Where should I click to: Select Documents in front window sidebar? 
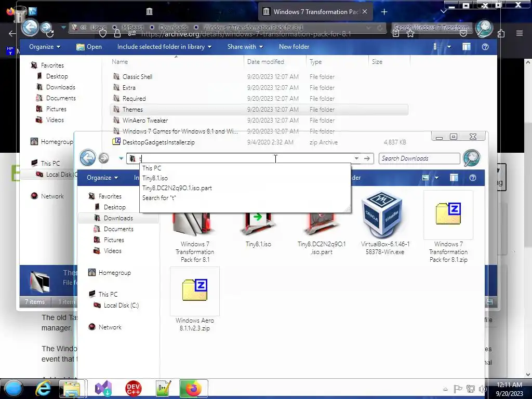pyautogui.click(x=118, y=229)
